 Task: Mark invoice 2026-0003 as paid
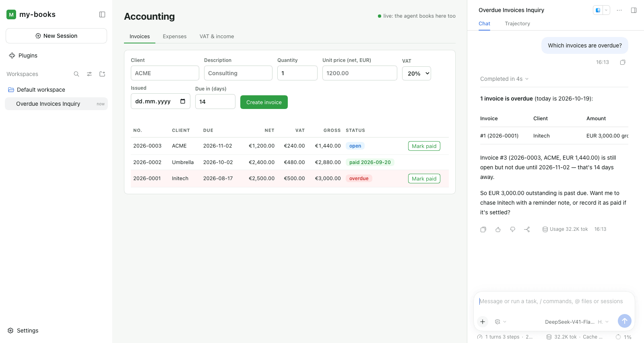(424, 146)
